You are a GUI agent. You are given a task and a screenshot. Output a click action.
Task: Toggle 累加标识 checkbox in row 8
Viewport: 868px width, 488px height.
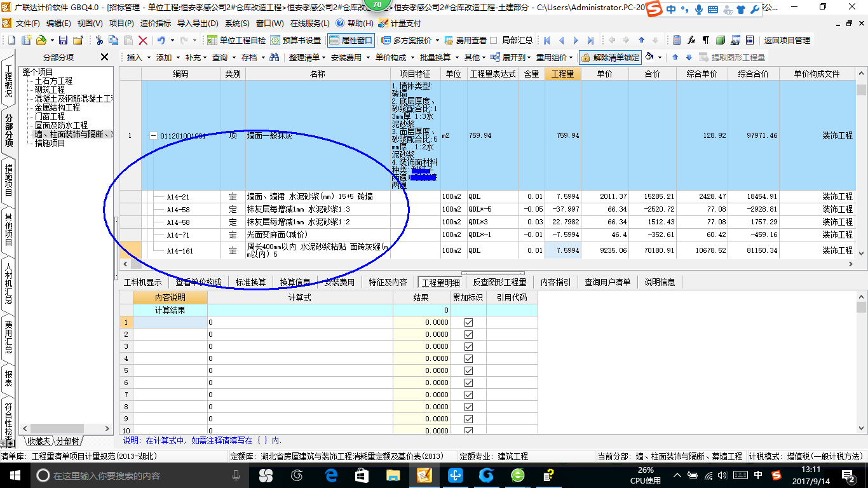click(x=469, y=407)
